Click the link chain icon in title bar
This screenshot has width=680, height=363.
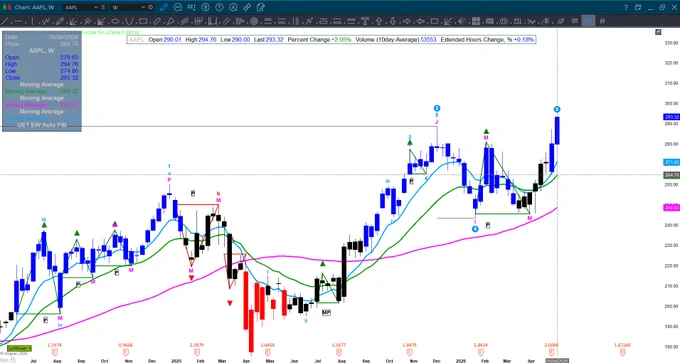(x=247, y=7)
